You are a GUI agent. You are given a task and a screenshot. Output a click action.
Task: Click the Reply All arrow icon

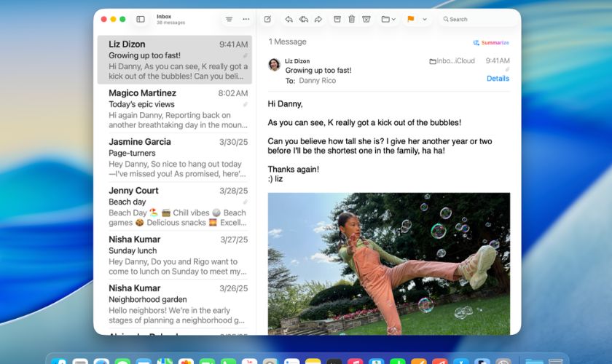[x=303, y=19]
